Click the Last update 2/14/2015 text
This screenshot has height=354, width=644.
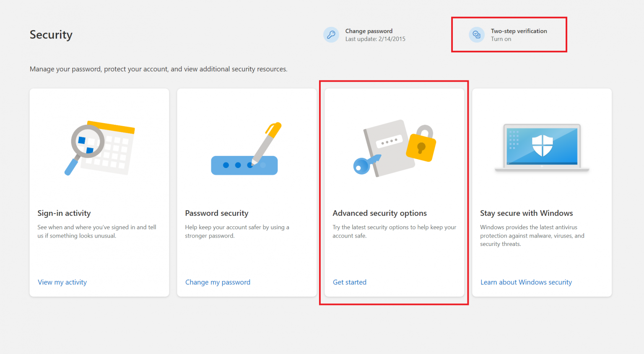coord(375,39)
